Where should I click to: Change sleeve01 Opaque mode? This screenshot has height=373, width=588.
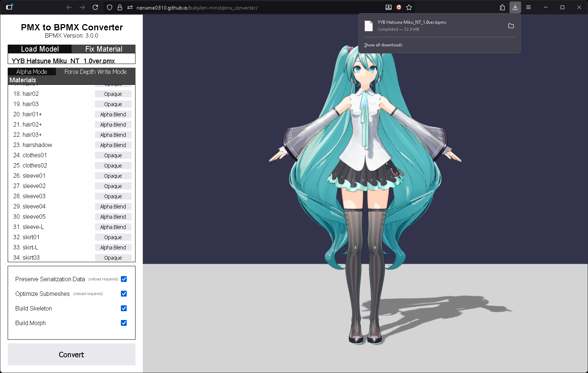coord(113,176)
